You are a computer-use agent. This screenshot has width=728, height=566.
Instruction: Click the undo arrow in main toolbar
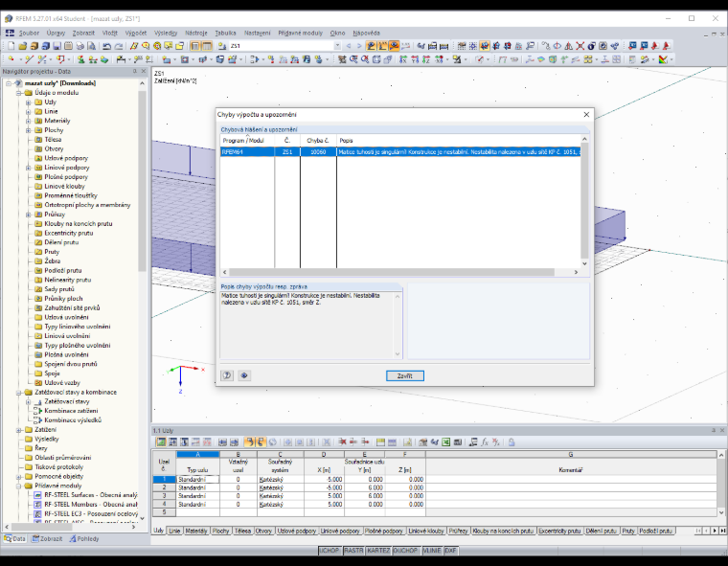tap(106, 46)
